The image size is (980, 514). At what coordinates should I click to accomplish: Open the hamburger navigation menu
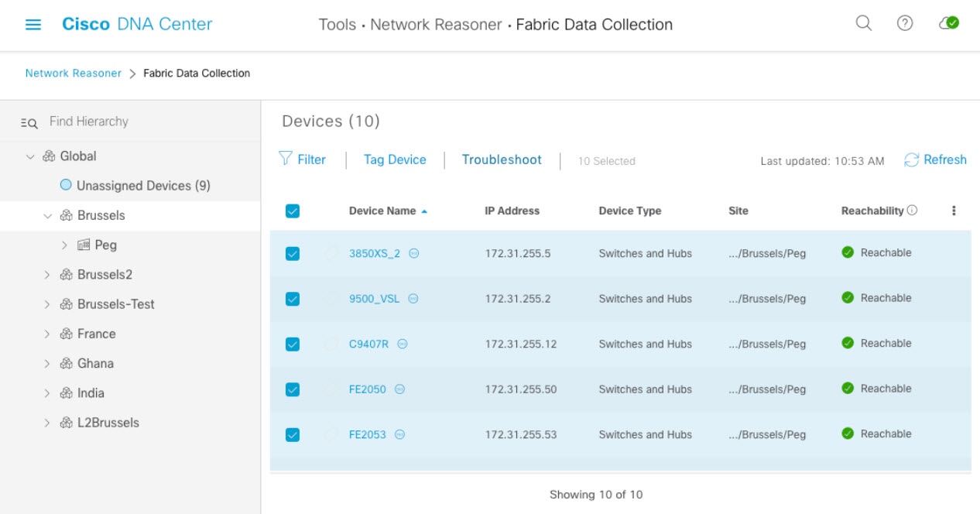[x=33, y=25]
